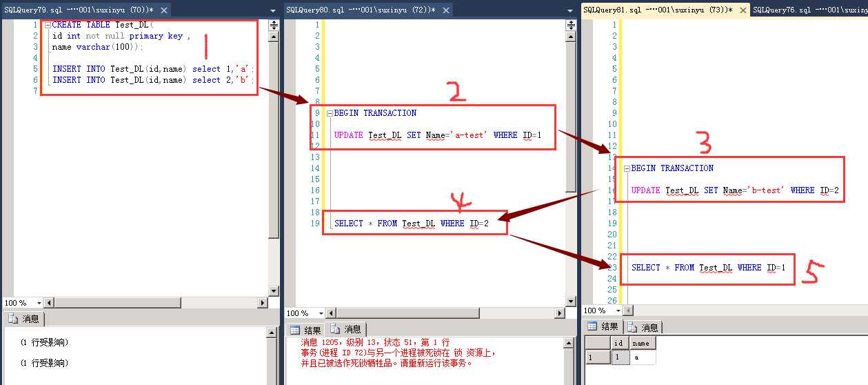The height and width of the screenshot is (385, 868).
Task: Click first (1 行受影响) message
Action: click(x=44, y=343)
